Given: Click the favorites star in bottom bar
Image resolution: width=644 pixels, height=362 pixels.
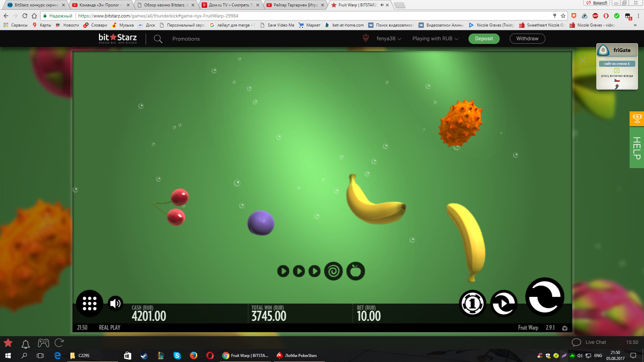Looking at the screenshot, I should coord(8,343).
